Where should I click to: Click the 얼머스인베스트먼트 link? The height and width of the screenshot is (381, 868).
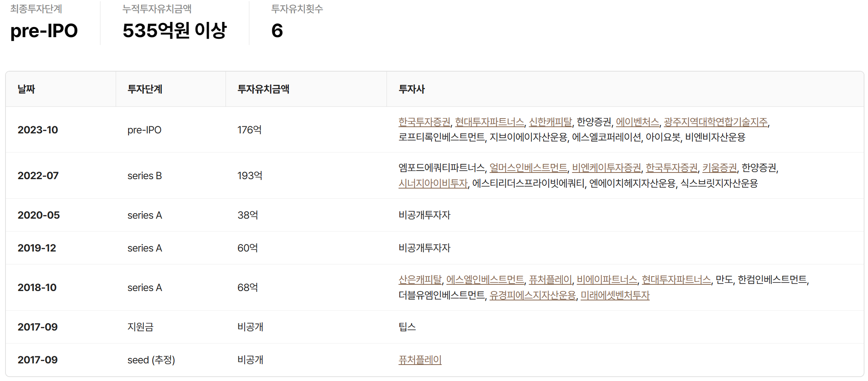pyautogui.click(x=528, y=168)
